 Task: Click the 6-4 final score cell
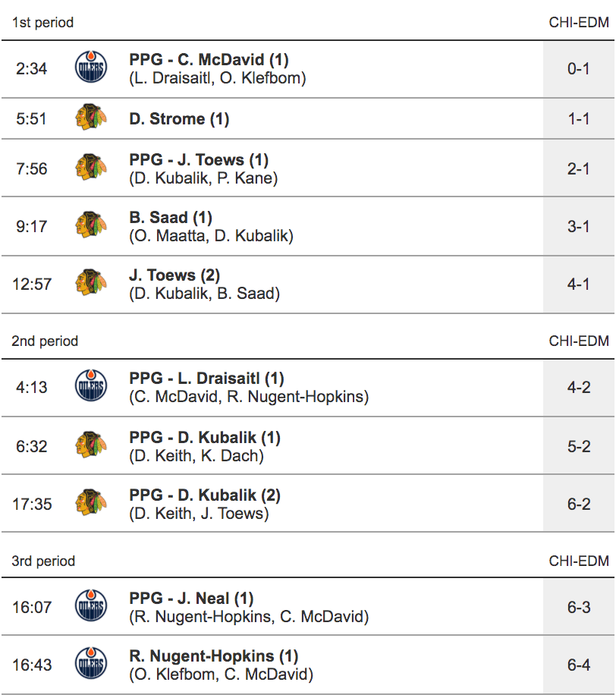point(579,665)
